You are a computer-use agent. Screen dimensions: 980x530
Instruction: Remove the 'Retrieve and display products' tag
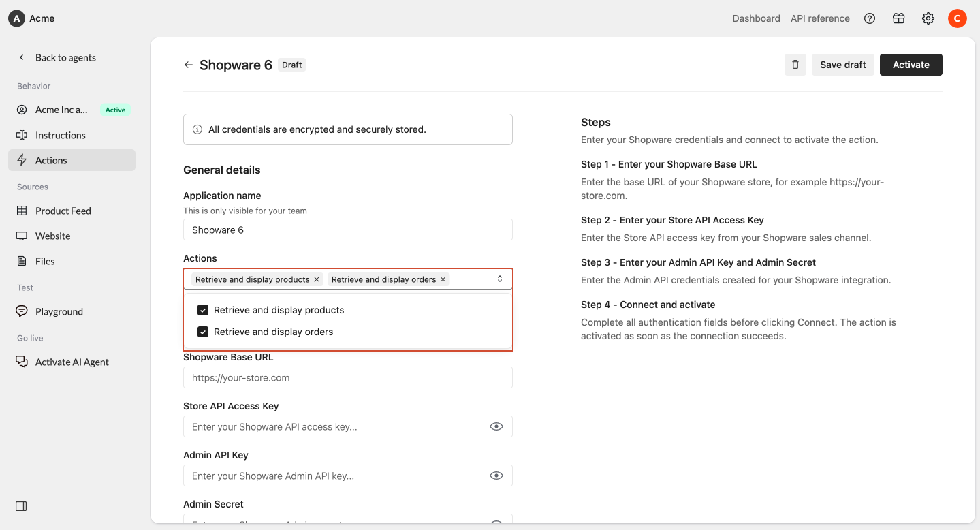coord(317,279)
